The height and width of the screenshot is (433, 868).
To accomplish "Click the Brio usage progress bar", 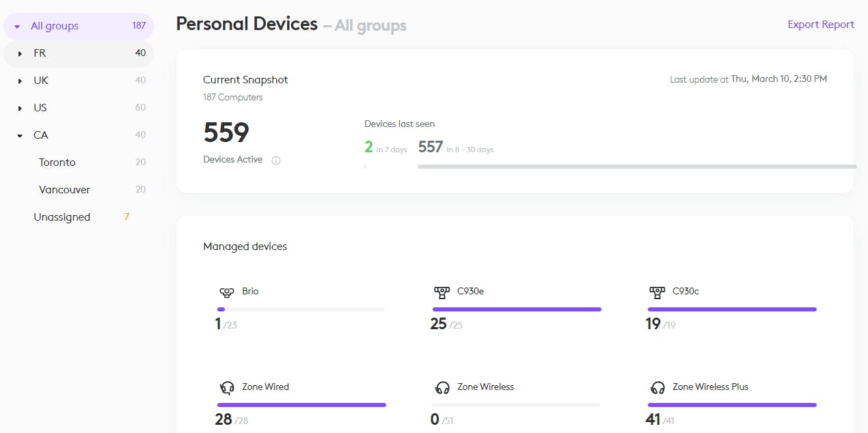I will (301, 309).
